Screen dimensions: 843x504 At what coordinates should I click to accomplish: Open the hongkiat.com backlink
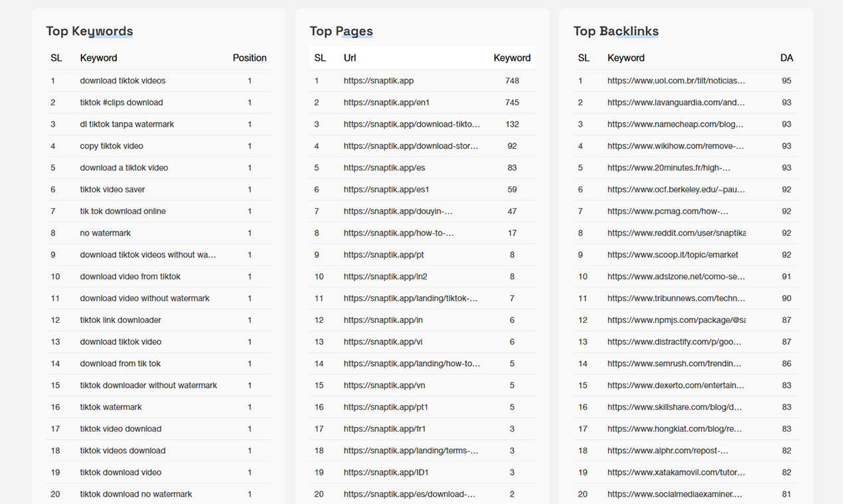click(x=674, y=429)
